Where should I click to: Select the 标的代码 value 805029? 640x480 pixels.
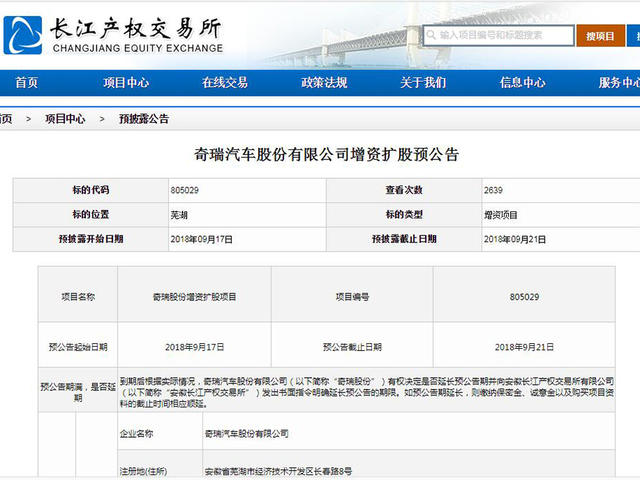(x=184, y=190)
